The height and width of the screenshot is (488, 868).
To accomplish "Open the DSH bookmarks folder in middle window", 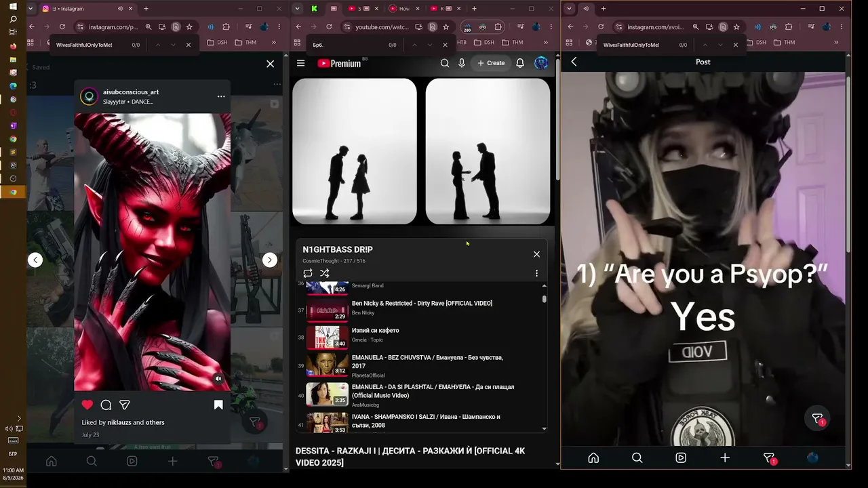I will pos(484,42).
